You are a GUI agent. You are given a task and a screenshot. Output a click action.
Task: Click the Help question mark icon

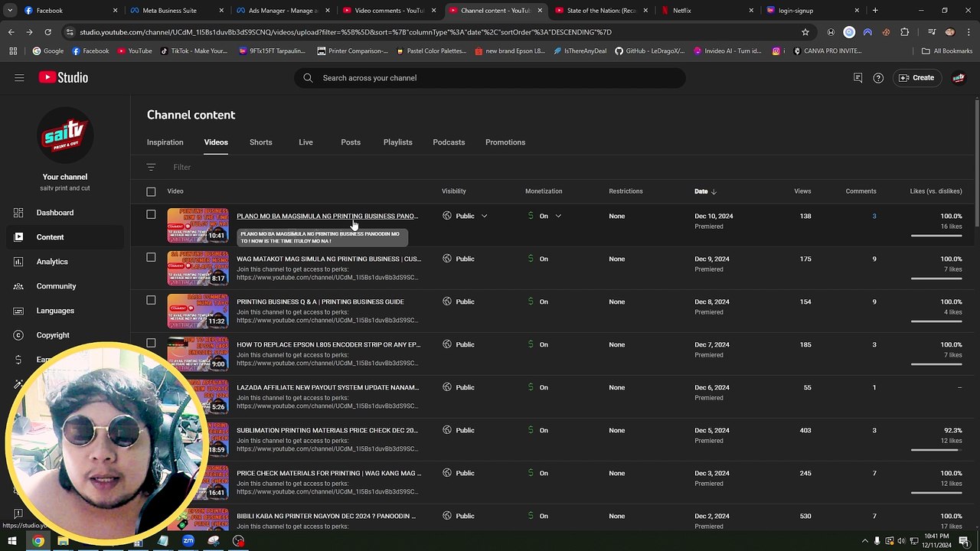(878, 78)
